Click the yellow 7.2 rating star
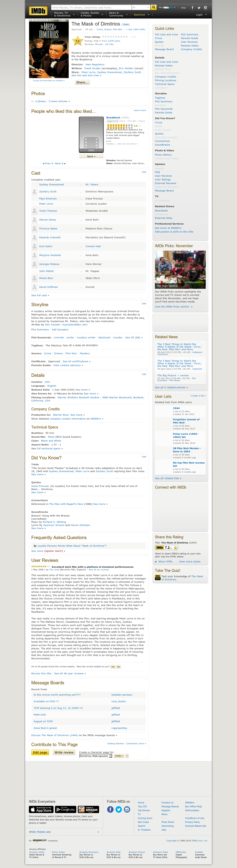The height and width of the screenshot is (868, 237). pos(78,41)
